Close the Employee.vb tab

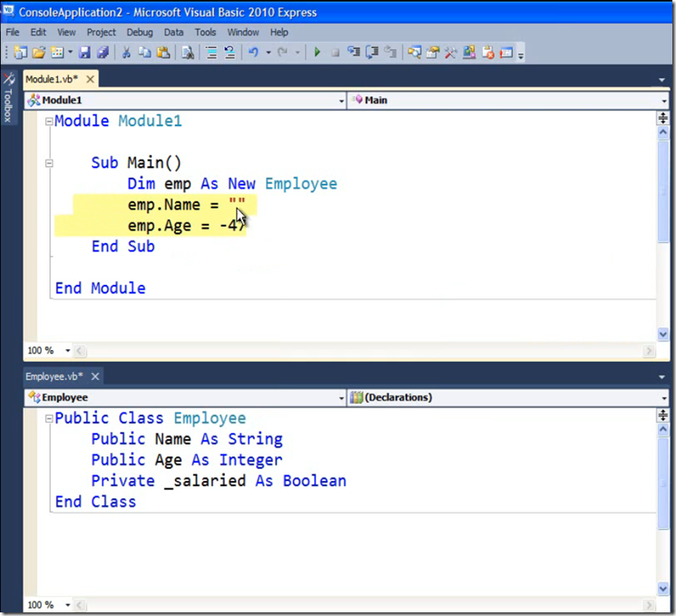coord(95,376)
